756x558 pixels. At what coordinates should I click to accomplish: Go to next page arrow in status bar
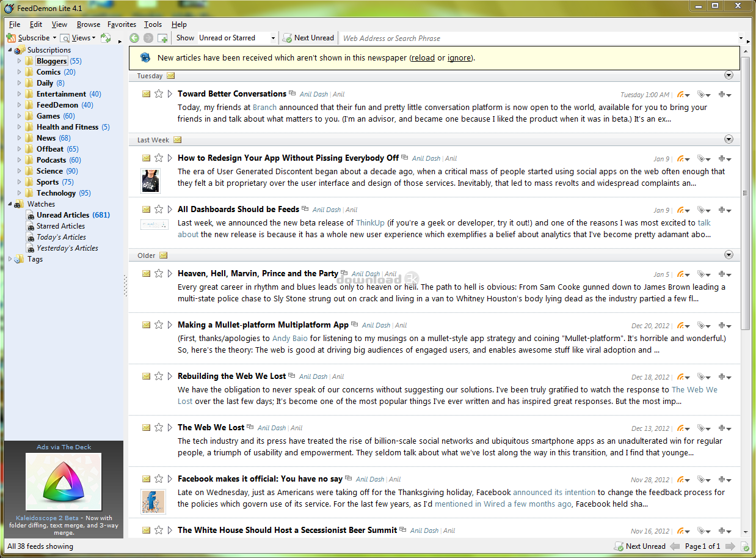click(730, 546)
